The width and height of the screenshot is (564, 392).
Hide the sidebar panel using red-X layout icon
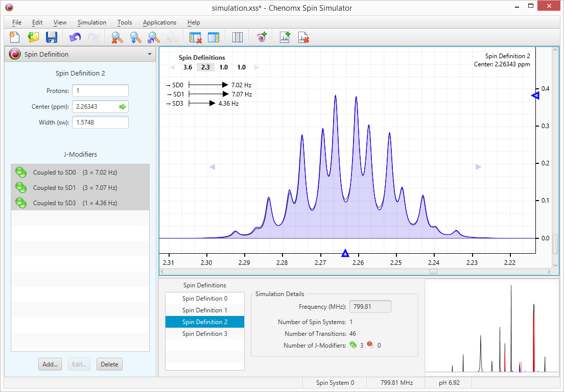(x=195, y=37)
